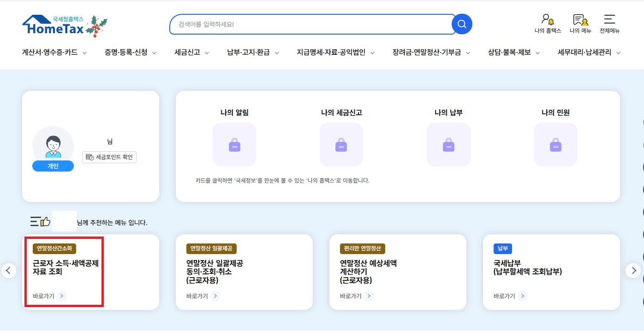Open 전체메뉴 hamburger icon
The height and width of the screenshot is (332, 644).
coord(609,24)
